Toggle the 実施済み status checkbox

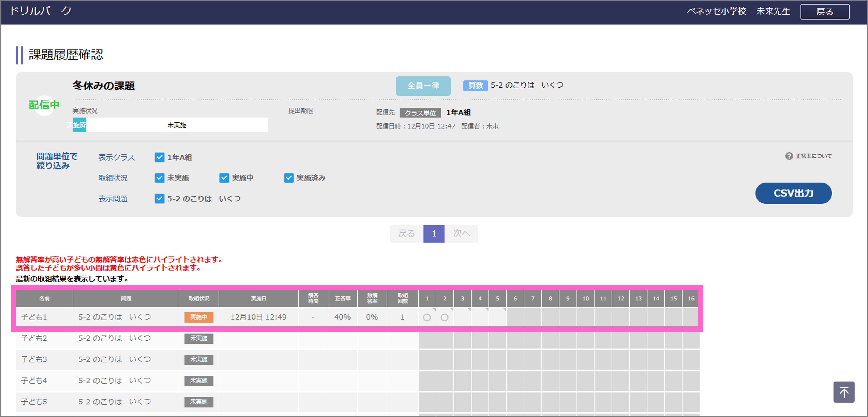[x=289, y=178]
